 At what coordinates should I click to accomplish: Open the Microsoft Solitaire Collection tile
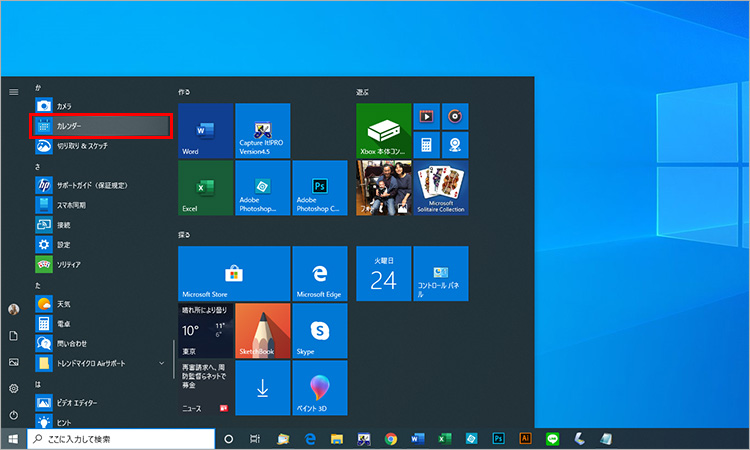click(440, 188)
